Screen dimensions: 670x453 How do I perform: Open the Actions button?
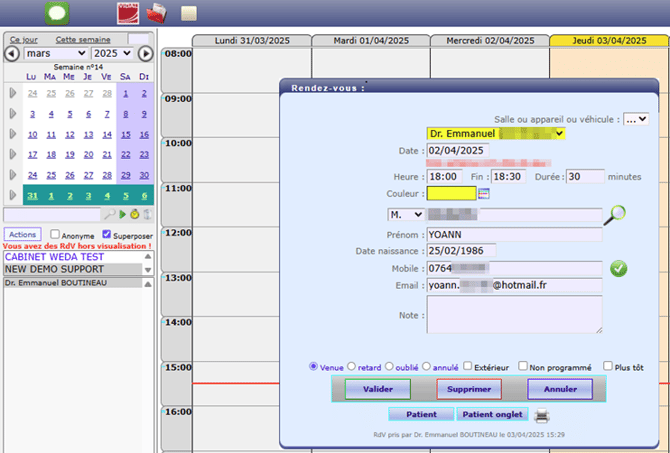click(x=23, y=234)
